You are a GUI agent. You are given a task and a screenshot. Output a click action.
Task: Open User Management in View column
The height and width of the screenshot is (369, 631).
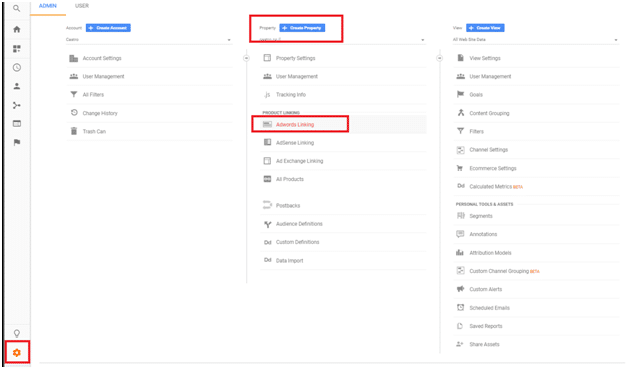536,76
